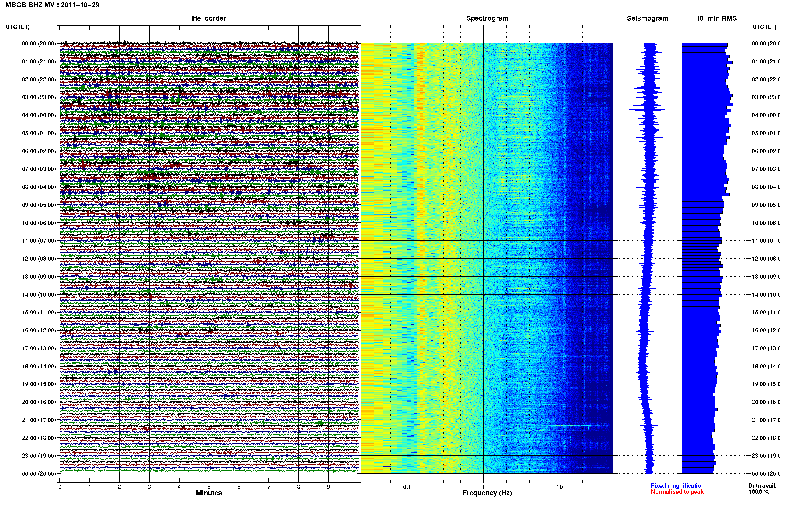
Task: Click the '7' minutes tick label
Action: point(269,487)
